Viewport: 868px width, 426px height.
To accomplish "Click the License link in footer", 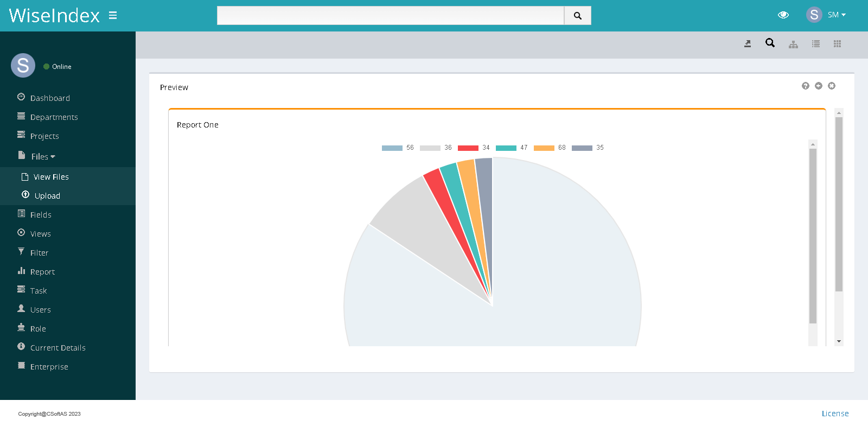I will pos(835,414).
